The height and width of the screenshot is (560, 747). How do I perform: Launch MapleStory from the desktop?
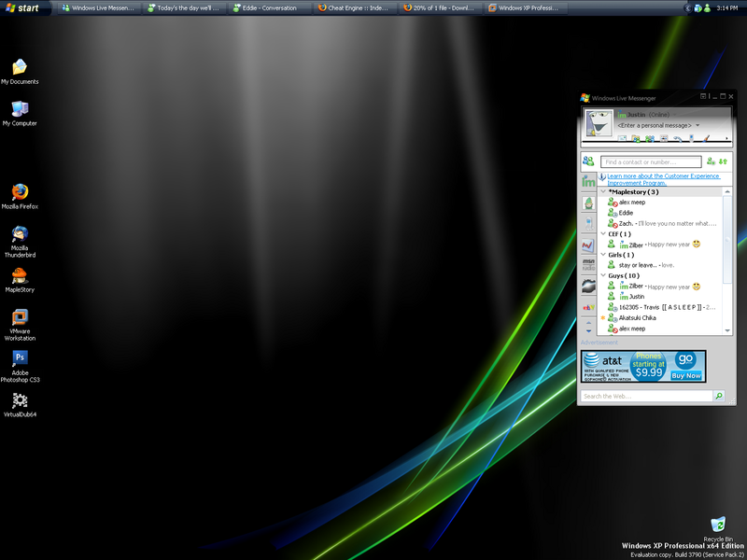20,276
